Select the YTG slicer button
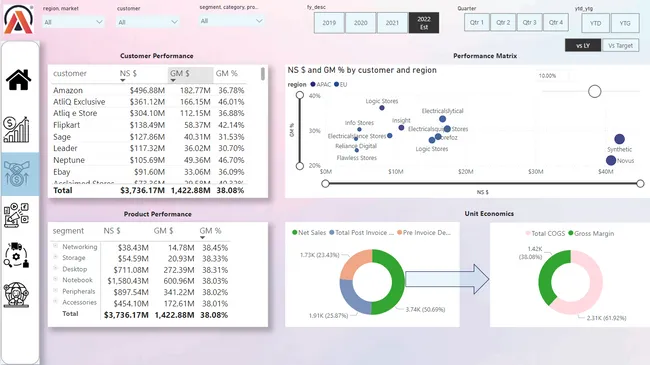 tap(625, 23)
